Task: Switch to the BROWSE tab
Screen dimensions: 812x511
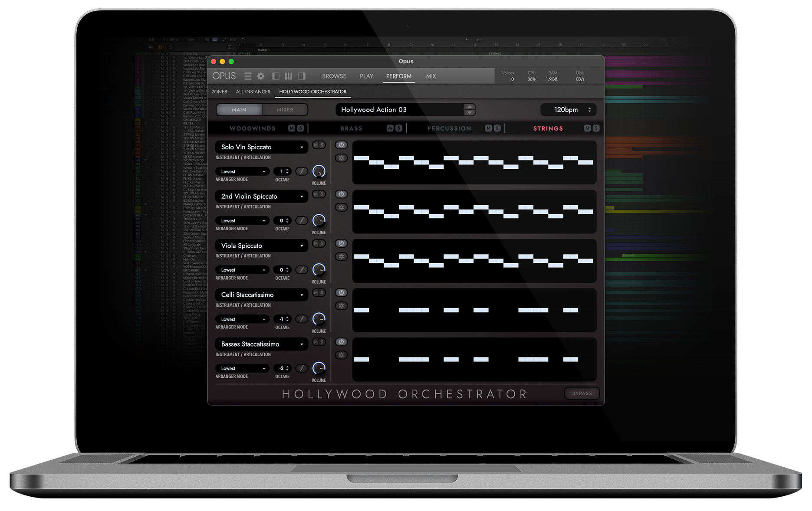Action: 334,76
